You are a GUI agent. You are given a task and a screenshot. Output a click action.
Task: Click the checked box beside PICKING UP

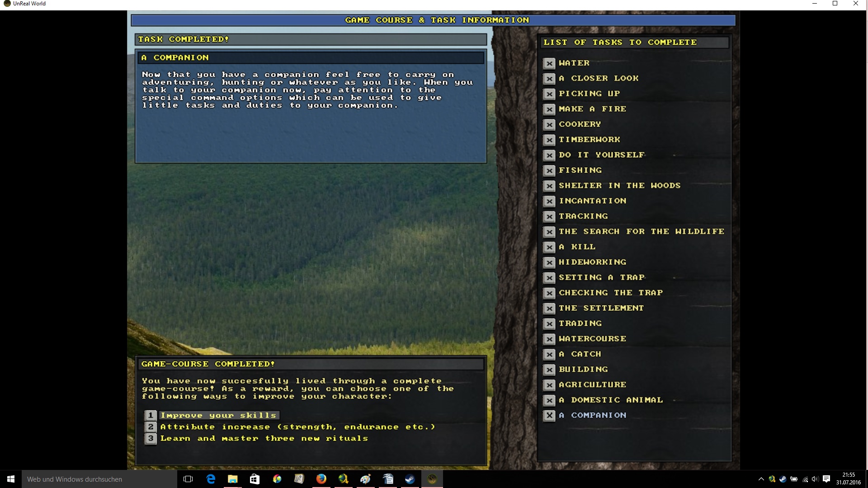[549, 94]
